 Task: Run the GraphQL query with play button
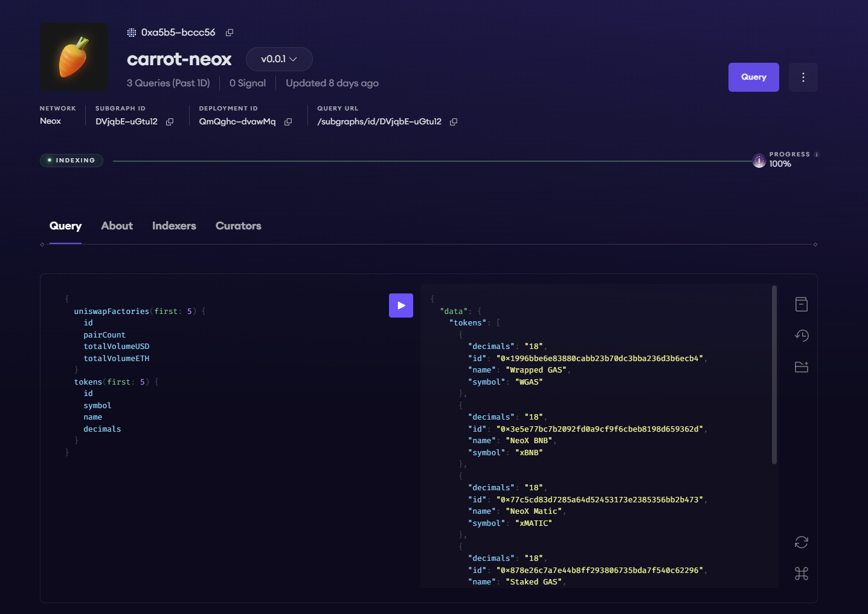(x=400, y=305)
